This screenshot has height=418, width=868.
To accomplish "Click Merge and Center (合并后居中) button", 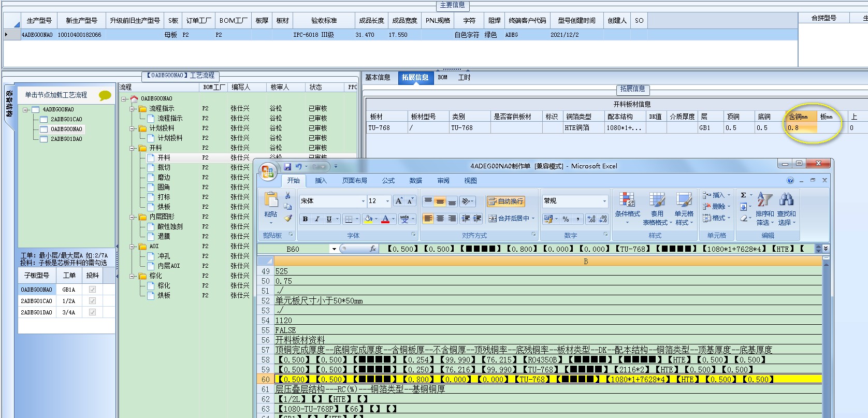I will pyautogui.click(x=511, y=219).
